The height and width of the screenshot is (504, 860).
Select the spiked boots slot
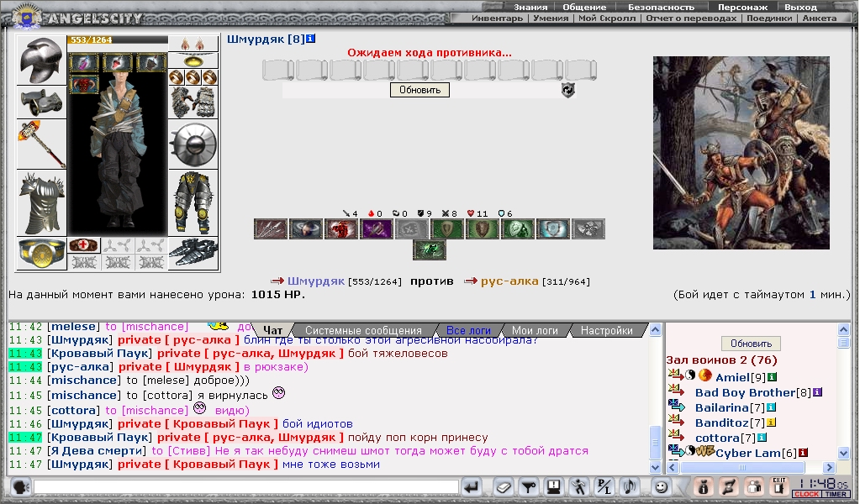point(193,254)
